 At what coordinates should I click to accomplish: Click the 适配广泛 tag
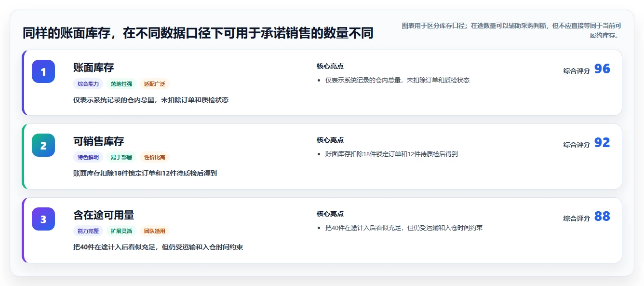pyautogui.click(x=155, y=84)
